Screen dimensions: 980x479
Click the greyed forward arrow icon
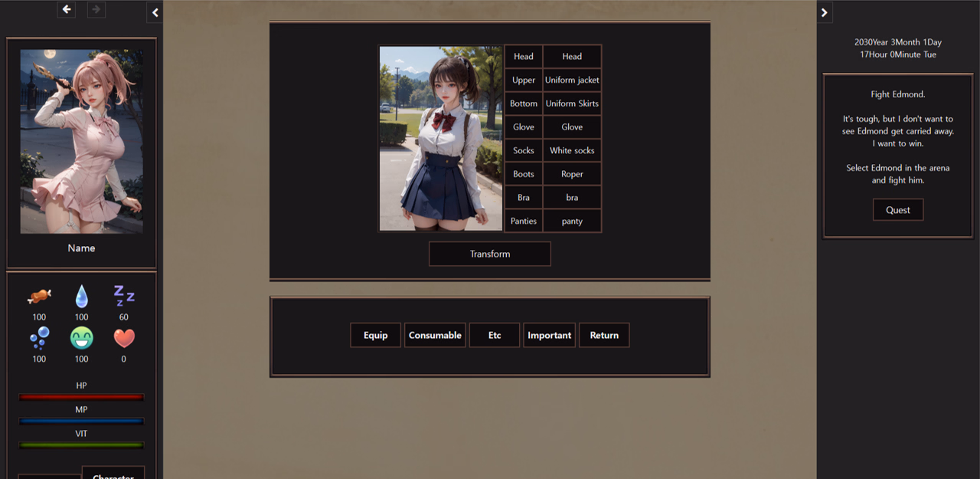[x=96, y=9]
